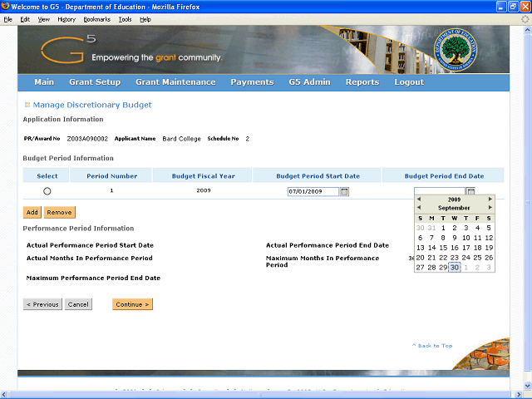
Task: Open the Tools menu
Action: point(125,19)
